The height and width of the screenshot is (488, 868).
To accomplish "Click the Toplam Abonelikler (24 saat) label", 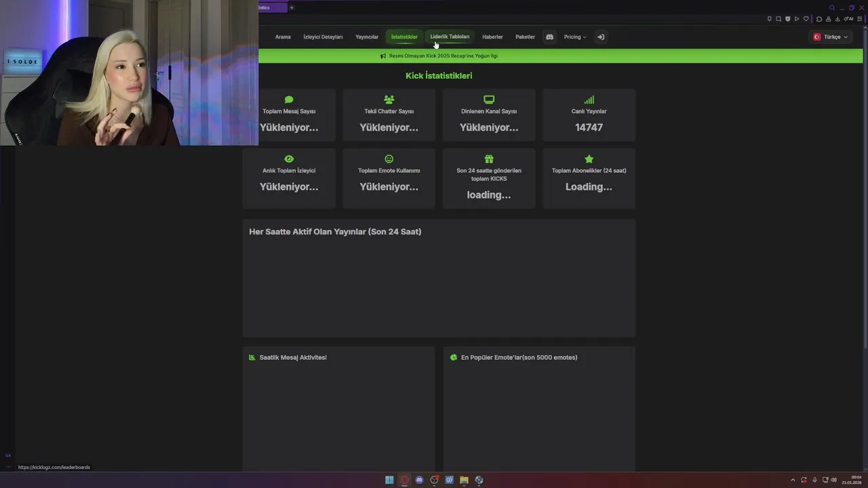I will 589,170.
